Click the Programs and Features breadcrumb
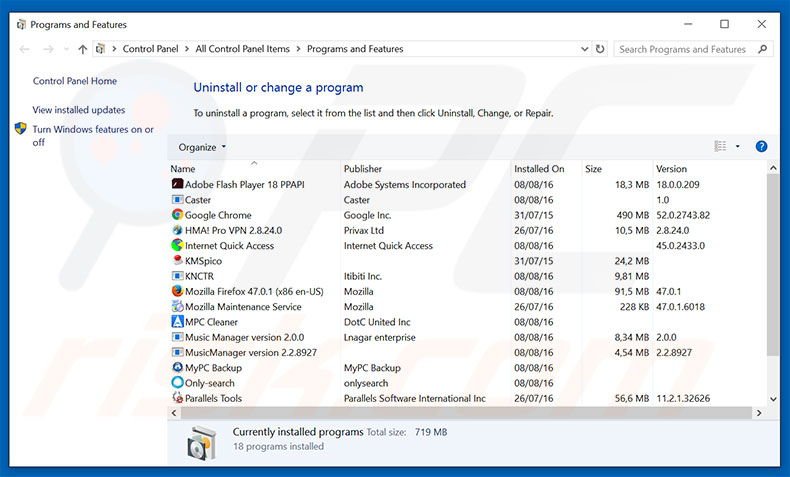 [355, 49]
